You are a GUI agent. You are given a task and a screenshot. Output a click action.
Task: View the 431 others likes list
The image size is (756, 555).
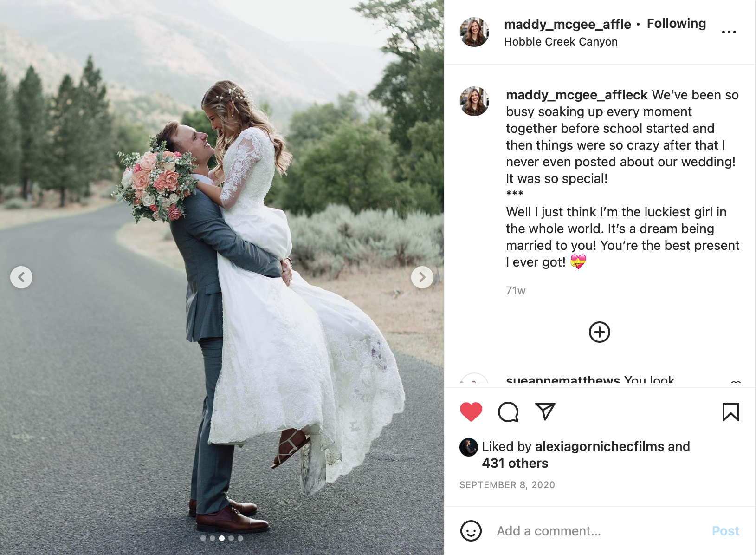515,463
